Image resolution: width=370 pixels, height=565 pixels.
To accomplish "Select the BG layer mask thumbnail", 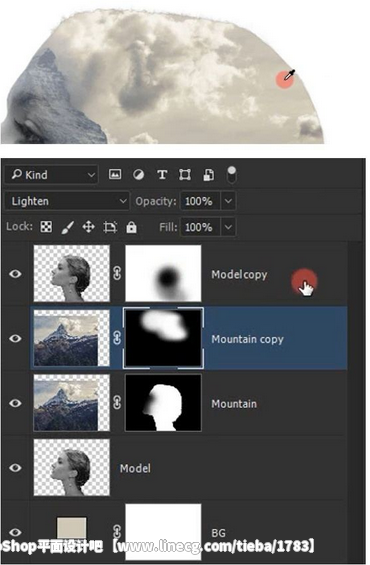I will point(163,532).
